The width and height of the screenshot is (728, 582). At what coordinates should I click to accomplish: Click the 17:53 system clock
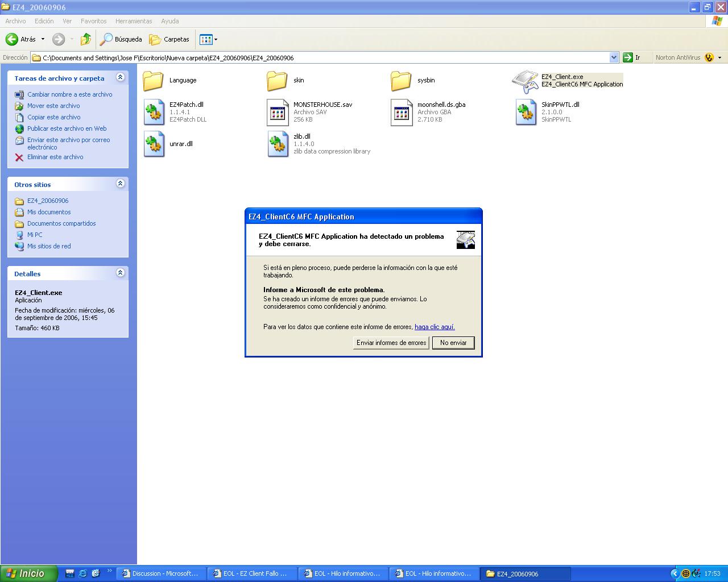click(712, 573)
